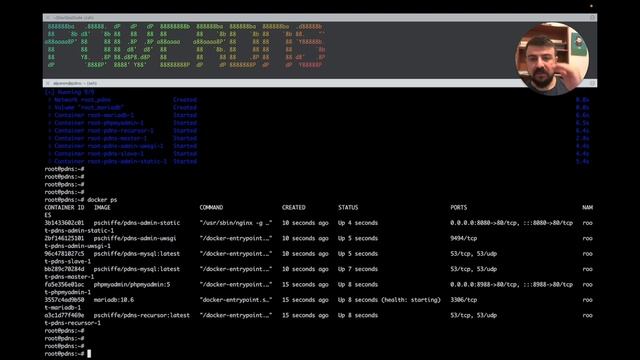640x360 pixels.
Task: Select container ID 3b1433602c01
Action: [64, 223]
